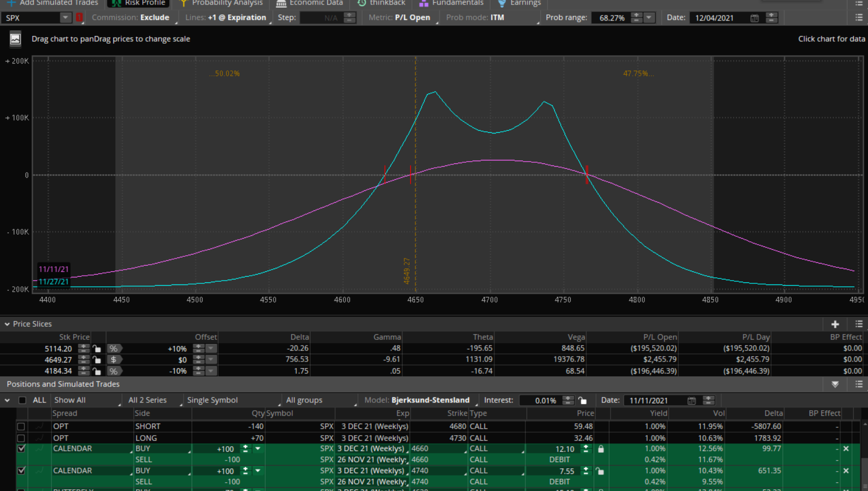Image resolution: width=868 pixels, height=491 pixels.
Task: Click percent offset icon for -10% slice
Action: click(113, 371)
